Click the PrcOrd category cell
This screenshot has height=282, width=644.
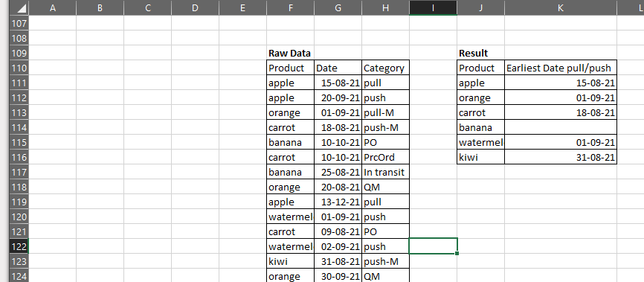point(385,157)
